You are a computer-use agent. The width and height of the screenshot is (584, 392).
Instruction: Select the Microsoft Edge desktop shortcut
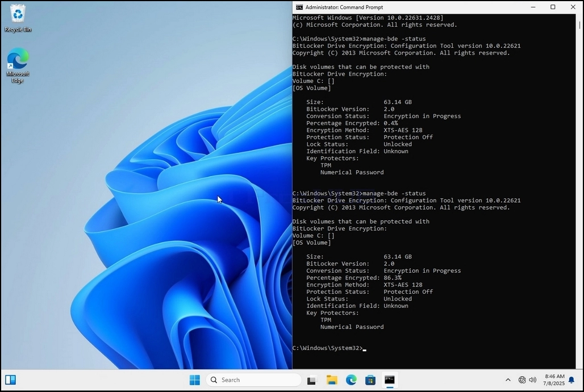tap(18, 65)
